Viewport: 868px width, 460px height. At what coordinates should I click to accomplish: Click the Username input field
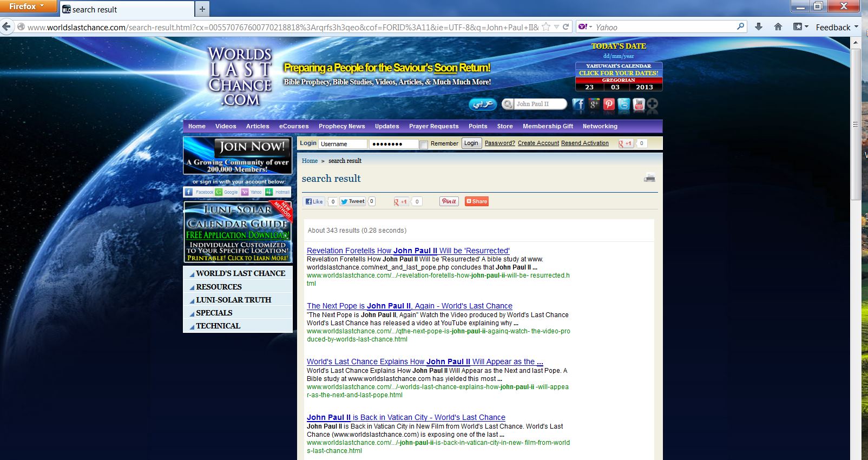click(x=343, y=144)
